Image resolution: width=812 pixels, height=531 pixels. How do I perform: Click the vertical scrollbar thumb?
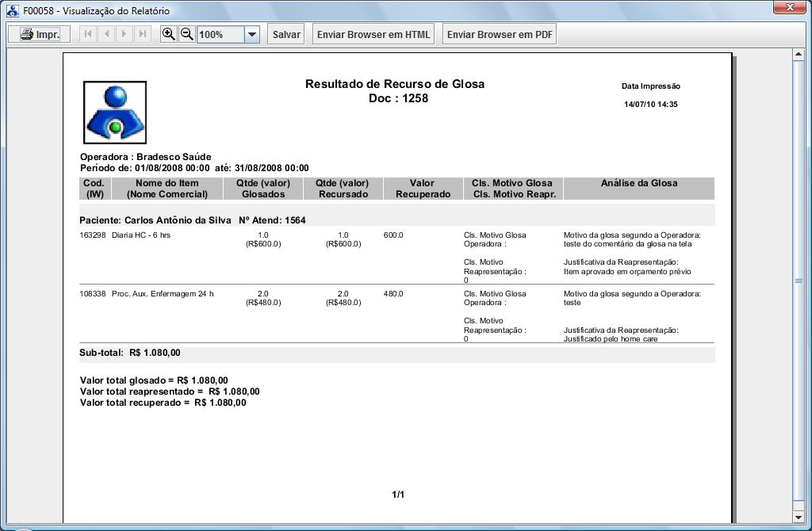pyautogui.click(x=798, y=281)
